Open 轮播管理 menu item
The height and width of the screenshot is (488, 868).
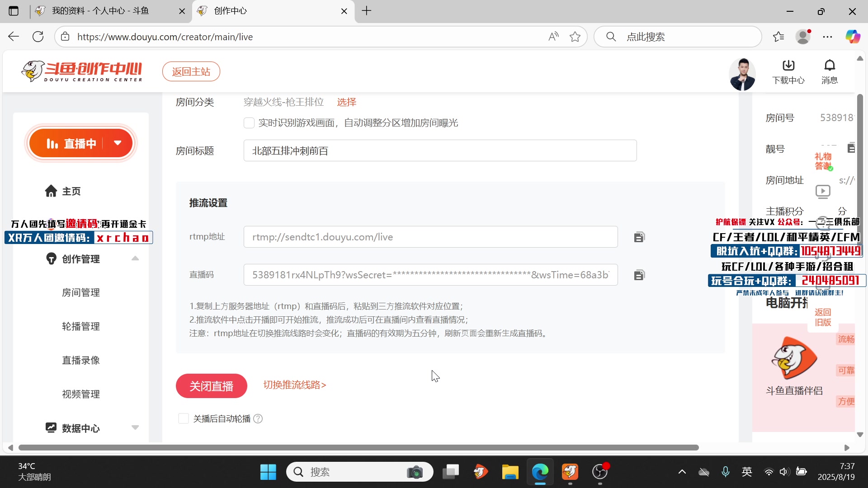pos(81,327)
